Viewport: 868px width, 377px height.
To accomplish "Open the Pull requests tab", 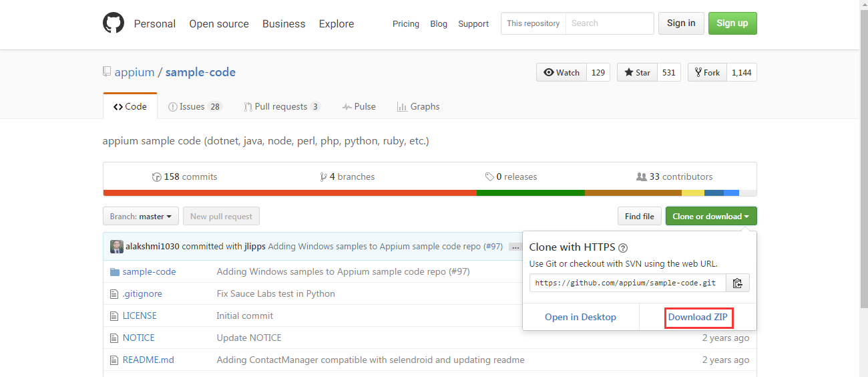I will tap(282, 107).
